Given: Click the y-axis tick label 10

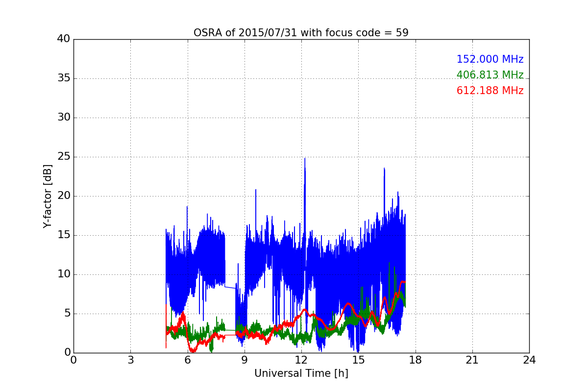Looking at the screenshot, I should click(x=64, y=274).
